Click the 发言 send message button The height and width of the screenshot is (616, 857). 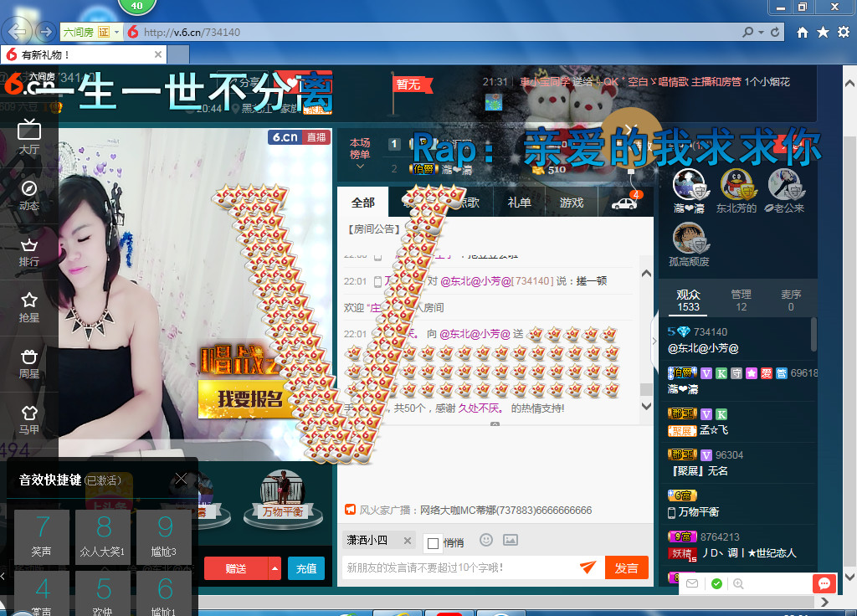point(626,567)
